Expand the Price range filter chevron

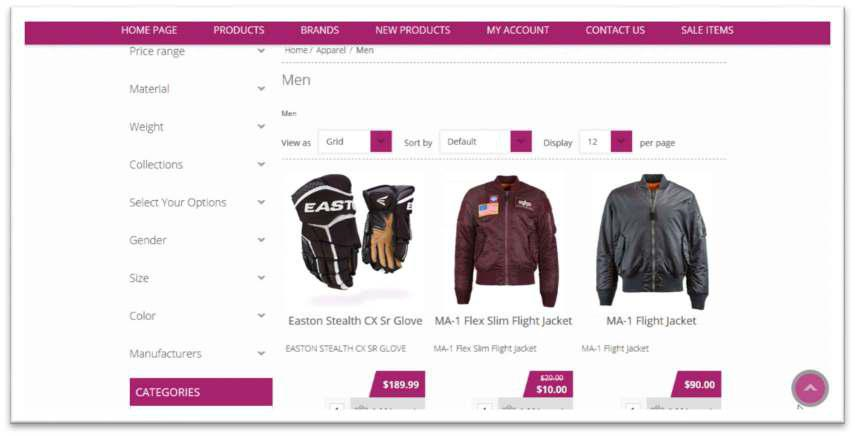(261, 51)
